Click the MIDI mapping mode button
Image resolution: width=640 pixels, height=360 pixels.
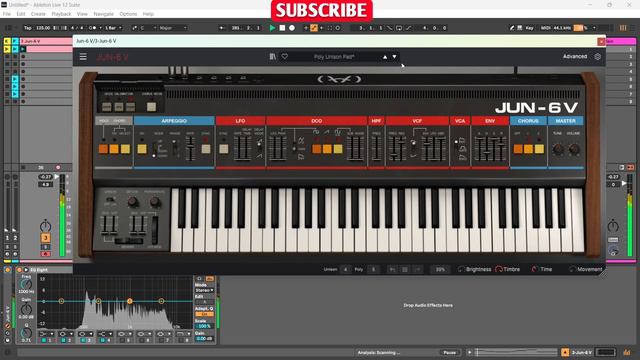pos(546,28)
